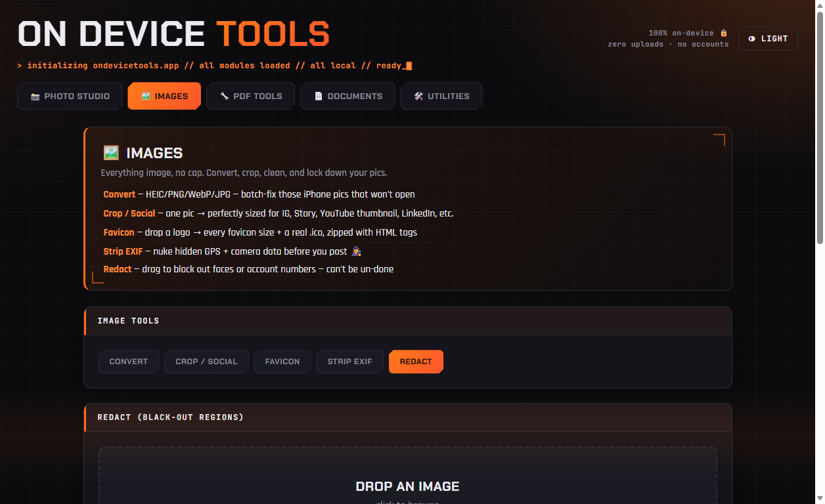Open the Photo Studio tab
This screenshot has width=825, height=504.
tap(70, 96)
